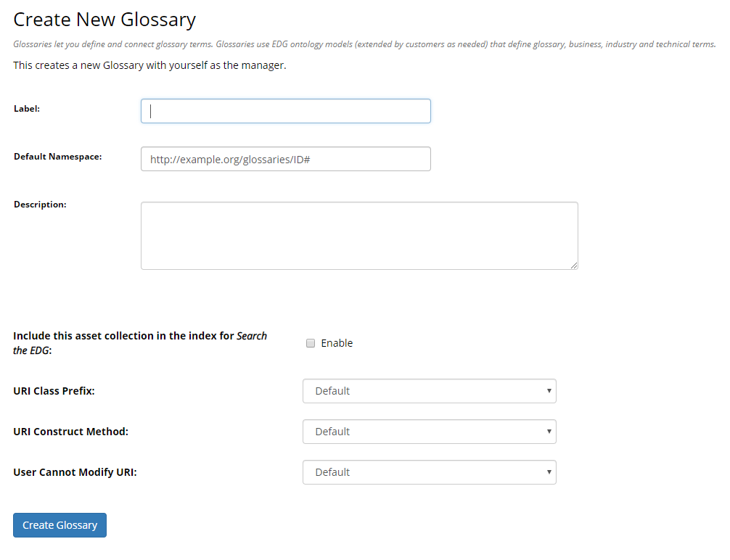Check the Enable box beside the index setting
Image resolution: width=730 pixels, height=560 pixels.
(x=311, y=343)
